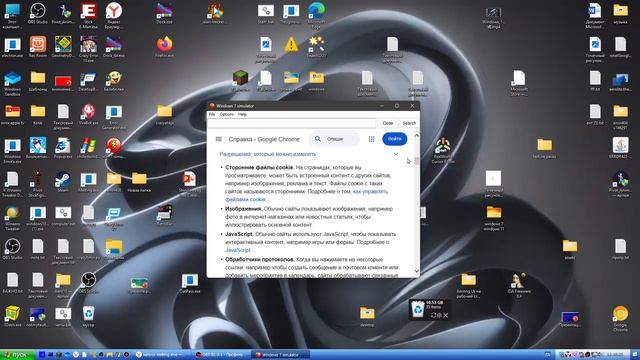640x360 pixels.
Task: Select the Yandex Browser desktop icon
Action: pyautogui.click(x=113, y=16)
